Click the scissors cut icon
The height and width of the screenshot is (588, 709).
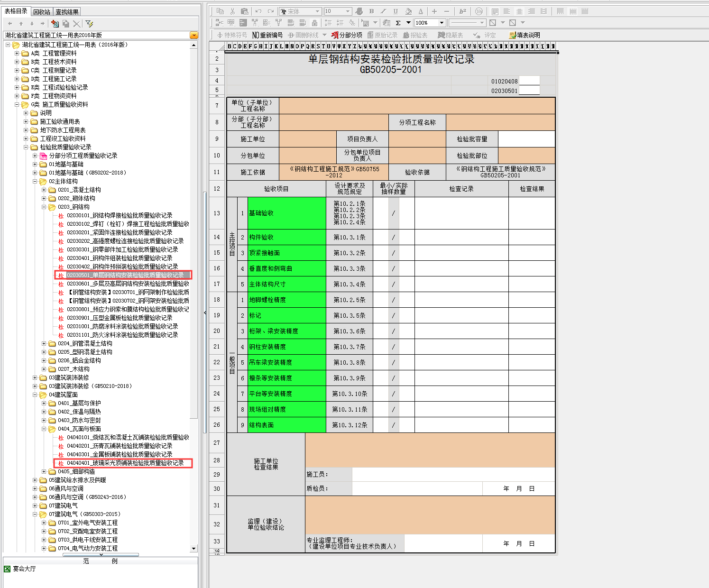(232, 11)
